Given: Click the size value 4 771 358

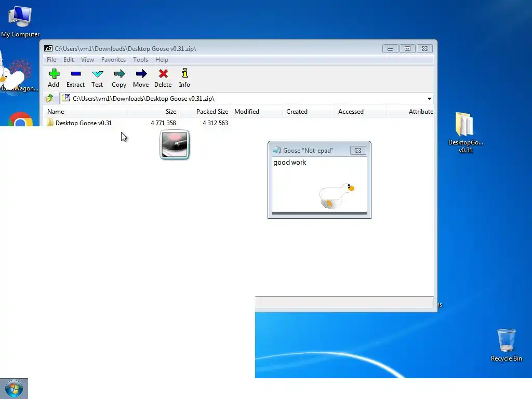Looking at the screenshot, I should [x=163, y=123].
